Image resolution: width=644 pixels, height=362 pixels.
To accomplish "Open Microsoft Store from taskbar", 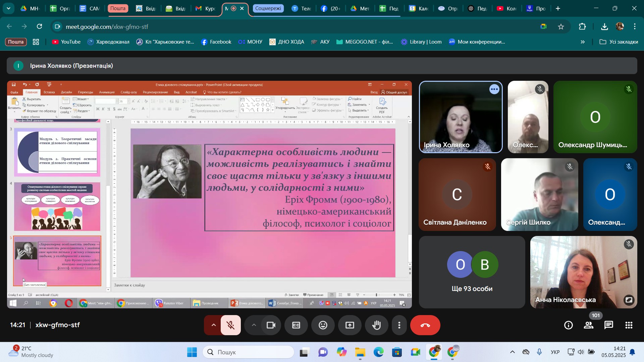I will click(397, 352).
